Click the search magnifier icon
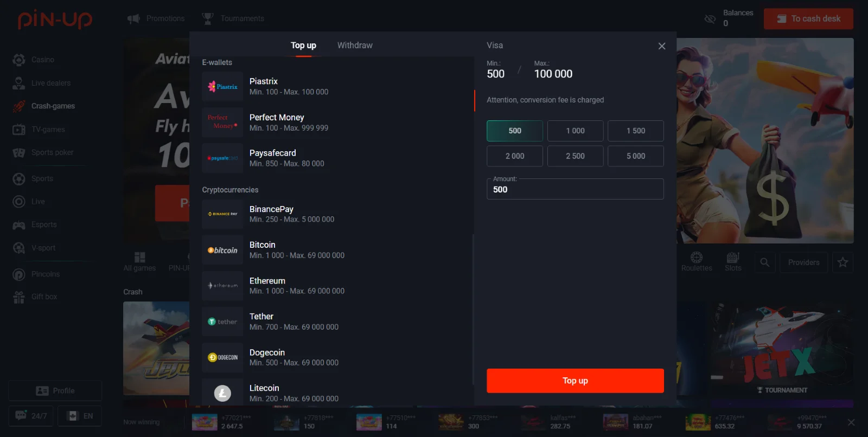 pos(764,262)
